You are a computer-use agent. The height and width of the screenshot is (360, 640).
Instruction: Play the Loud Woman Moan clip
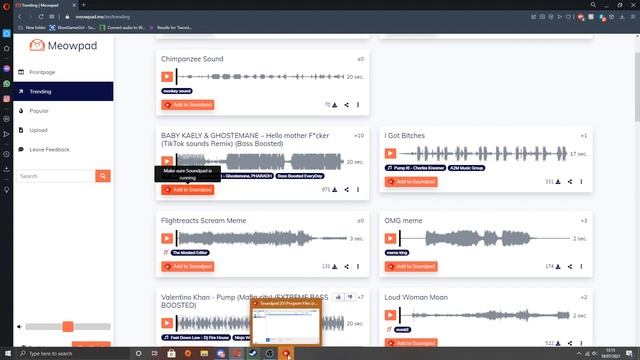click(x=390, y=315)
